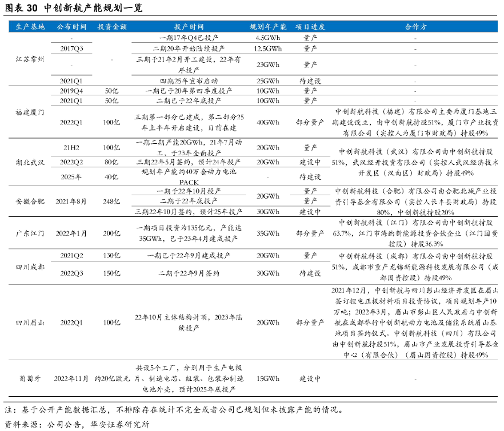Select the '生产基地' column header
This screenshot has width=504, height=431.
coord(30,27)
